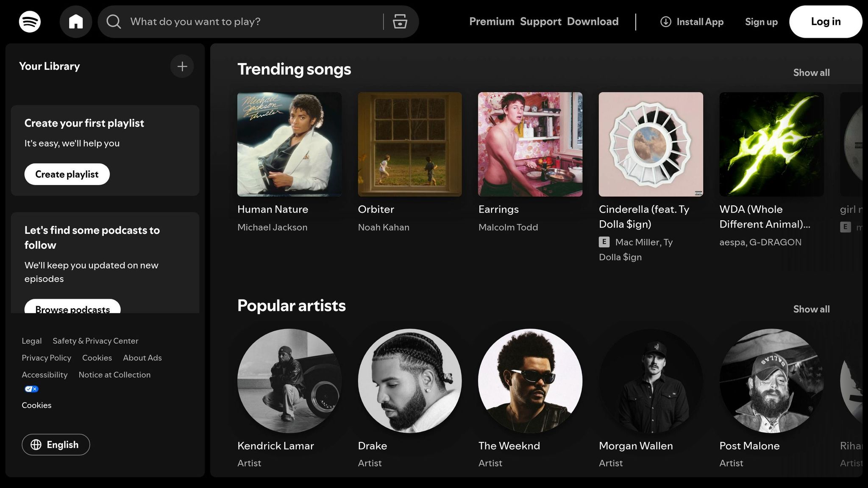Open Cinderella album cover

pos(651,144)
